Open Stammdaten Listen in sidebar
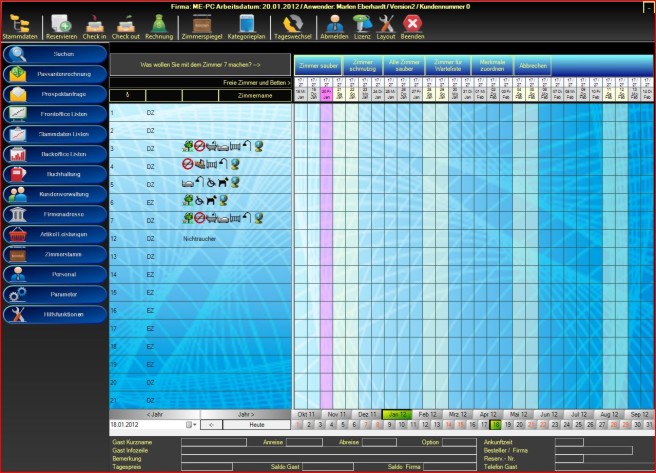Image resolution: width=656 pixels, height=473 pixels. (x=55, y=134)
